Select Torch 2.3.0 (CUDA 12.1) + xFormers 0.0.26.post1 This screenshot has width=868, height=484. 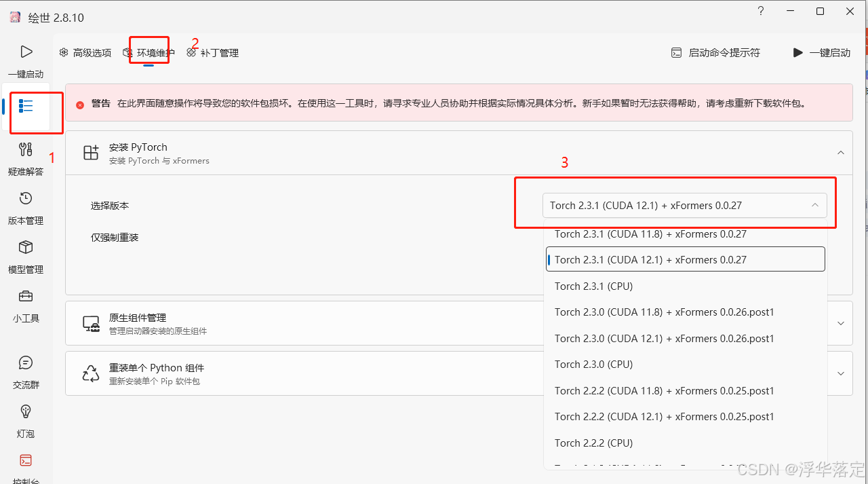(686, 338)
